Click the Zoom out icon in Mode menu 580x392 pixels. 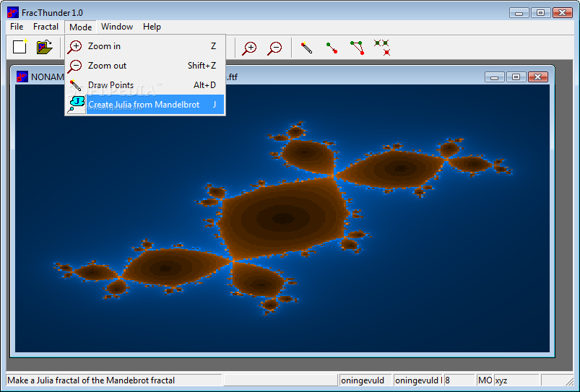[74, 66]
